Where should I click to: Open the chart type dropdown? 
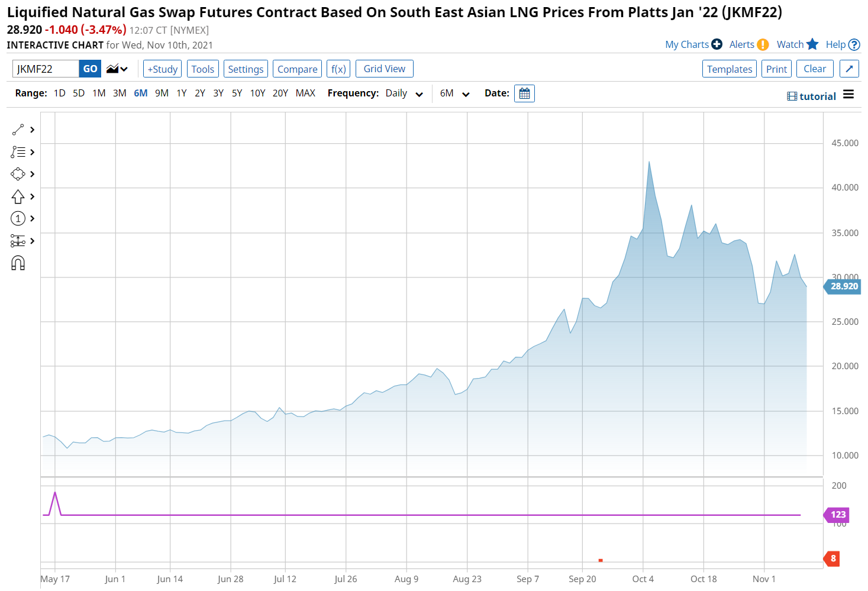click(117, 69)
